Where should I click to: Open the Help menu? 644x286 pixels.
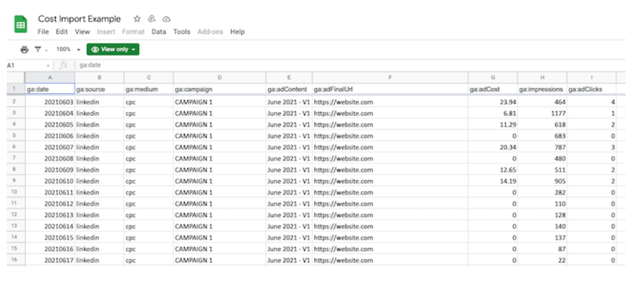click(x=237, y=32)
